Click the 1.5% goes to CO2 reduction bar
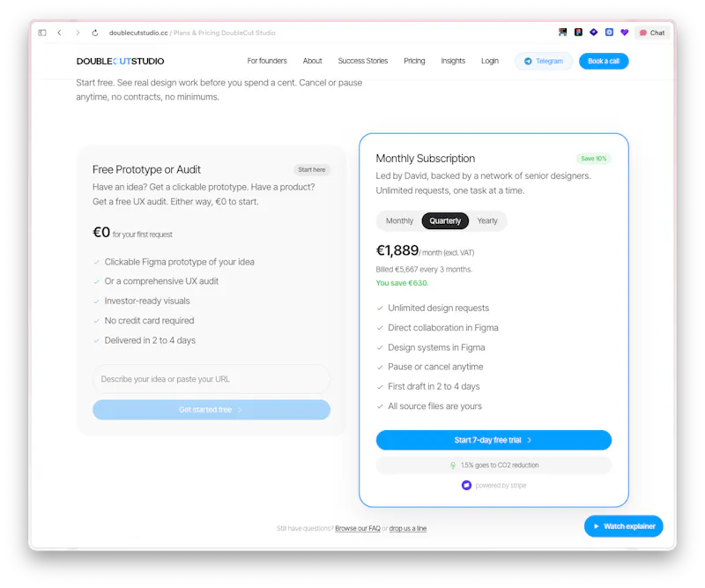 tap(493, 465)
